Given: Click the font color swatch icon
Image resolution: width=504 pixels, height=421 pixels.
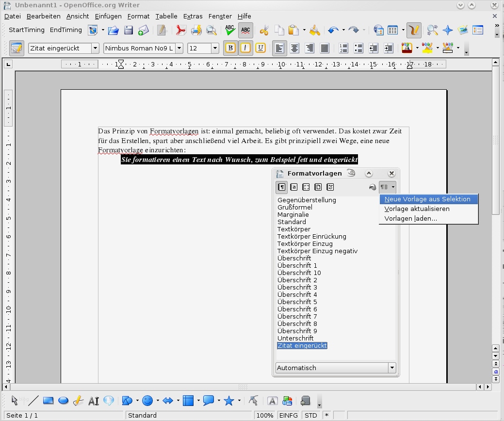Looking at the screenshot, I should click(406, 48).
